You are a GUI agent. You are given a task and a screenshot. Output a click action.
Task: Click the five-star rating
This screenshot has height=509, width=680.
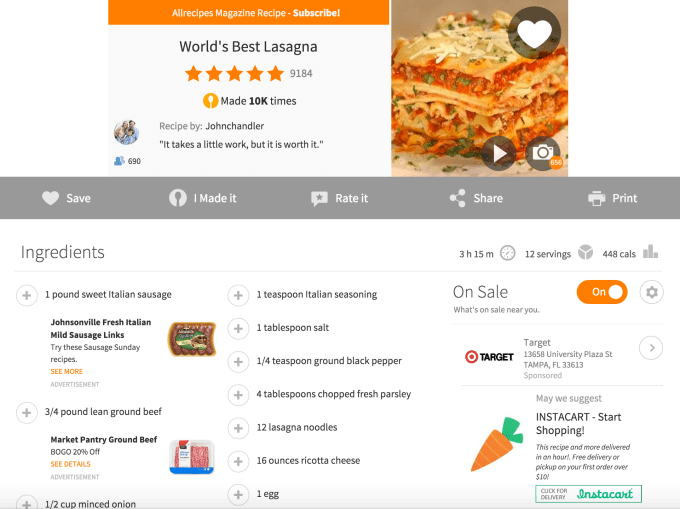[234, 74]
